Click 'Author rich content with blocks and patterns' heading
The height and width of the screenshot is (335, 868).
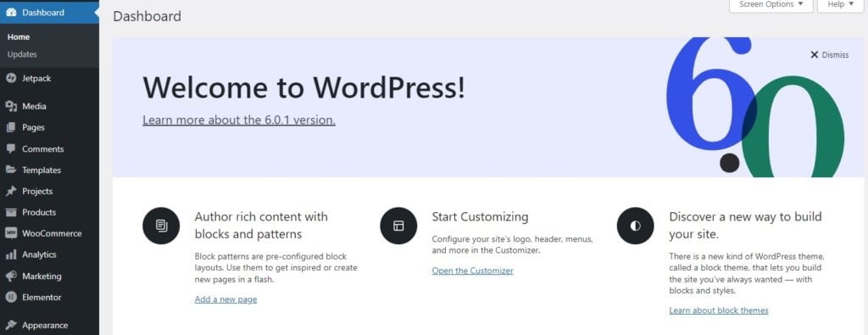click(x=261, y=226)
